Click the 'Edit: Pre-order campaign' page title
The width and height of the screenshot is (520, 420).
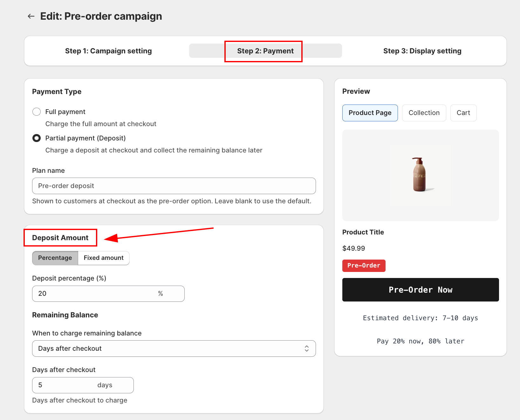(101, 16)
